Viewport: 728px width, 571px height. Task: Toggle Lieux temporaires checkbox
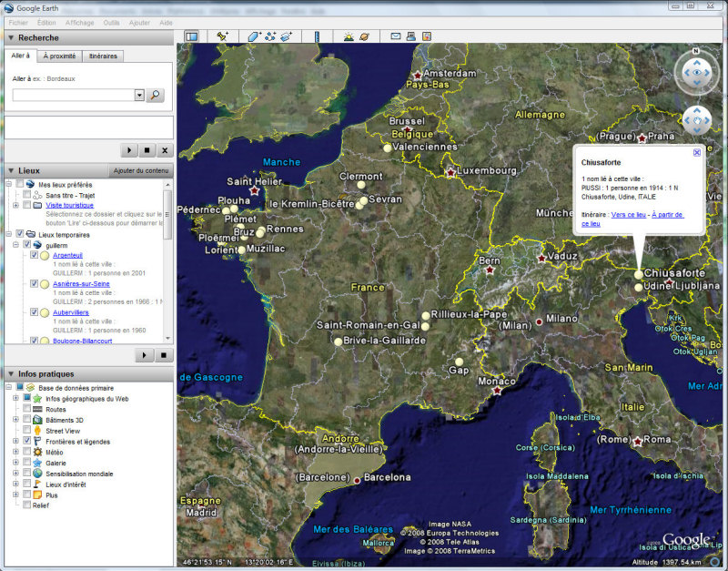(19, 234)
